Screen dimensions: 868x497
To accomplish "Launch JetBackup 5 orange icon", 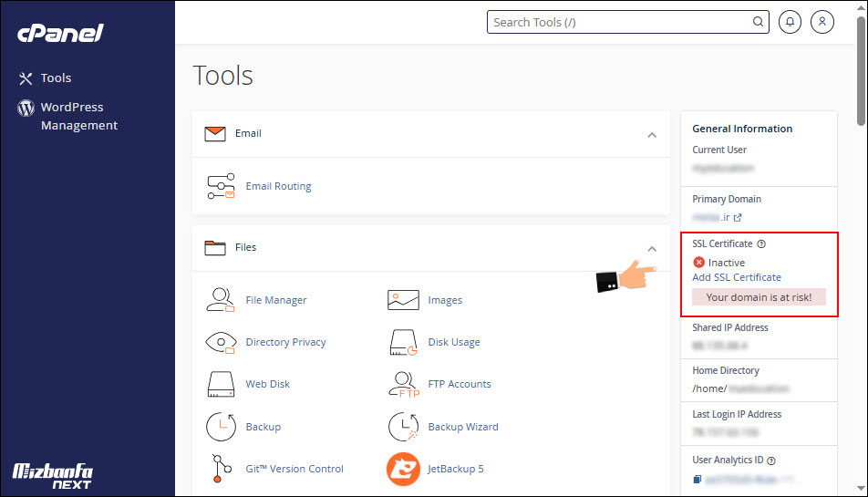I will point(403,469).
